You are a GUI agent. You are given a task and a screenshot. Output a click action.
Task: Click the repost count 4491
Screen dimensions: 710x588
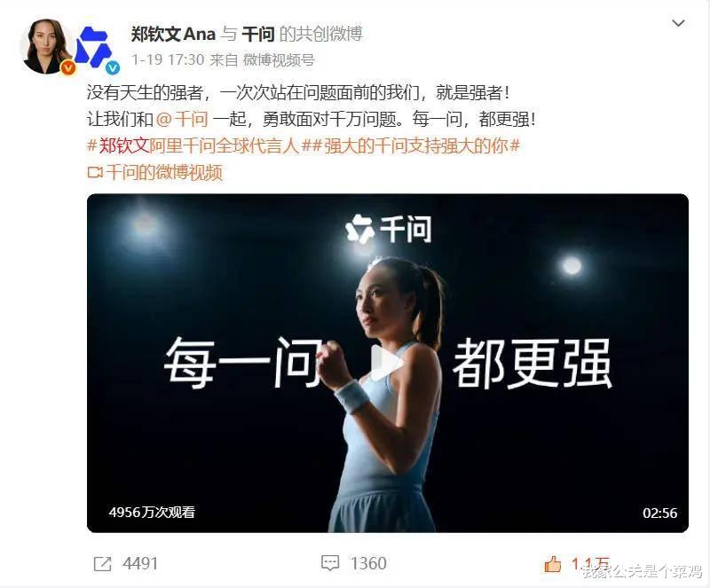coord(140,564)
